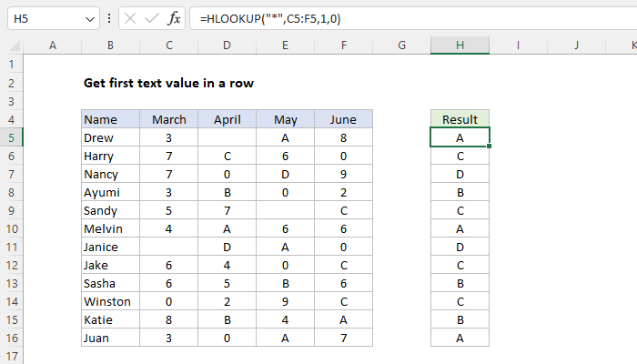
Task: Select row 4 header
Action: (x=11, y=119)
